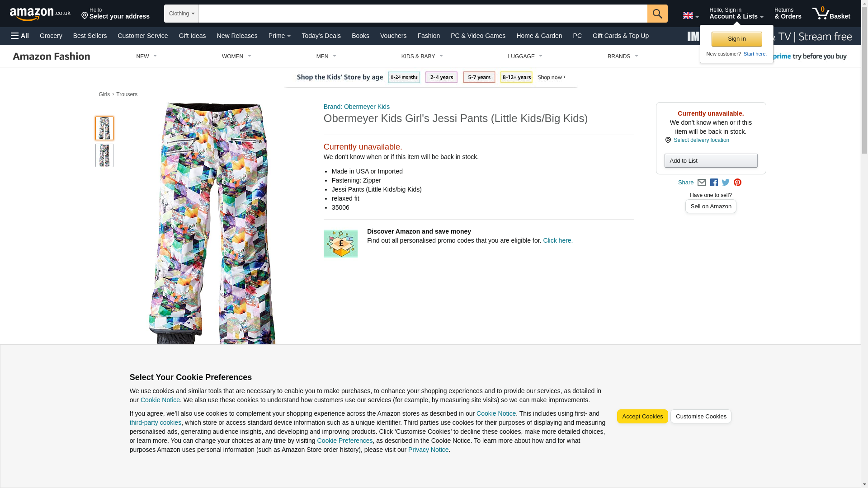The width and height of the screenshot is (868, 488).
Task: Open the All hamburger menu
Action: (20, 36)
